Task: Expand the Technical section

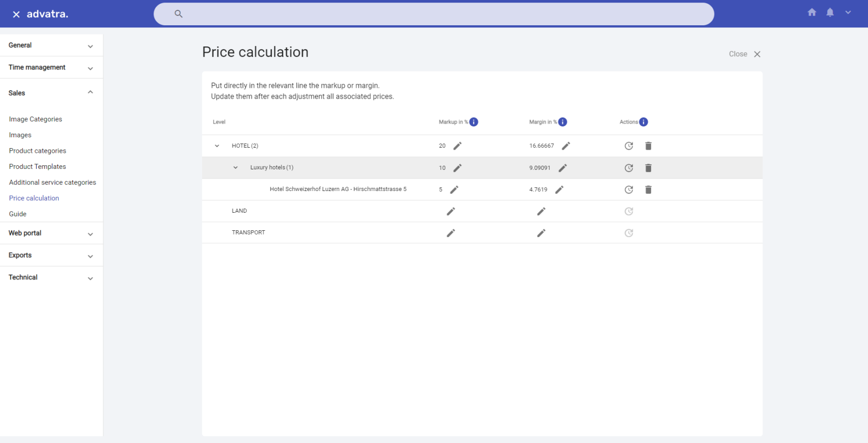Action: tap(52, 278)
